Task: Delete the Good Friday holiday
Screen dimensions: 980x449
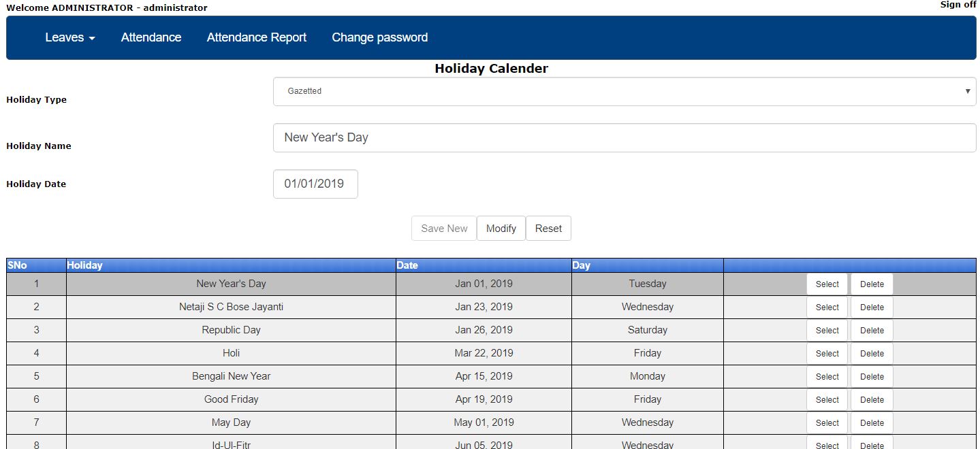Action: coord(871,399)
